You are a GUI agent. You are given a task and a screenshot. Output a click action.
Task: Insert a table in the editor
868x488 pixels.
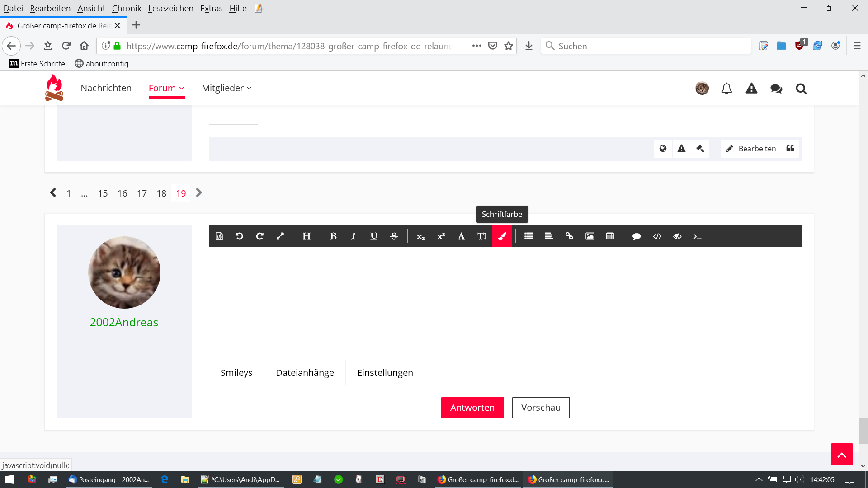(610, 236)
